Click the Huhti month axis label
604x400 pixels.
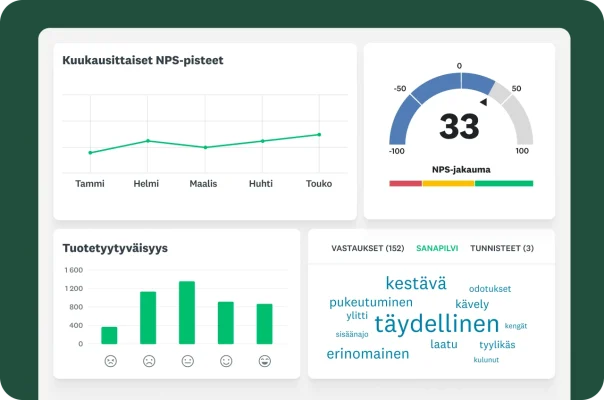pyautogui.click(x=261, y=183)
